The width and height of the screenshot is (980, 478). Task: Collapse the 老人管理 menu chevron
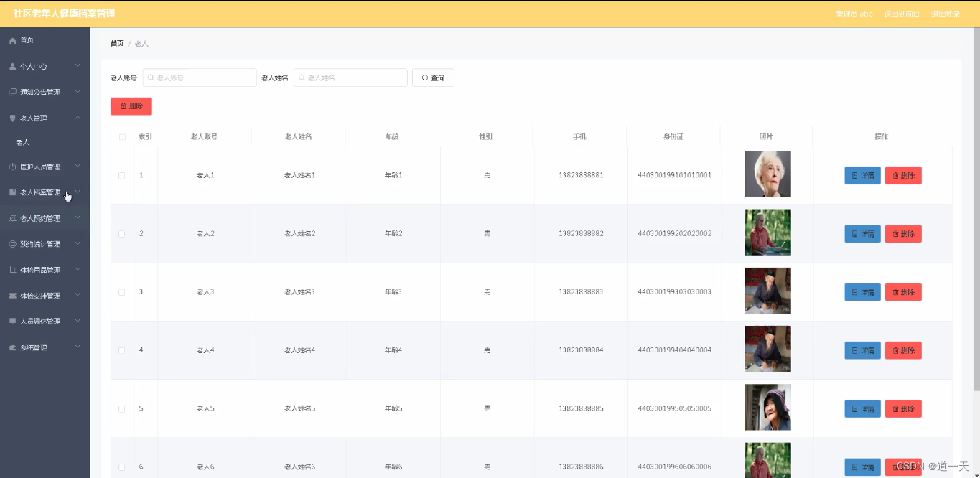click(x=78, y=118)
